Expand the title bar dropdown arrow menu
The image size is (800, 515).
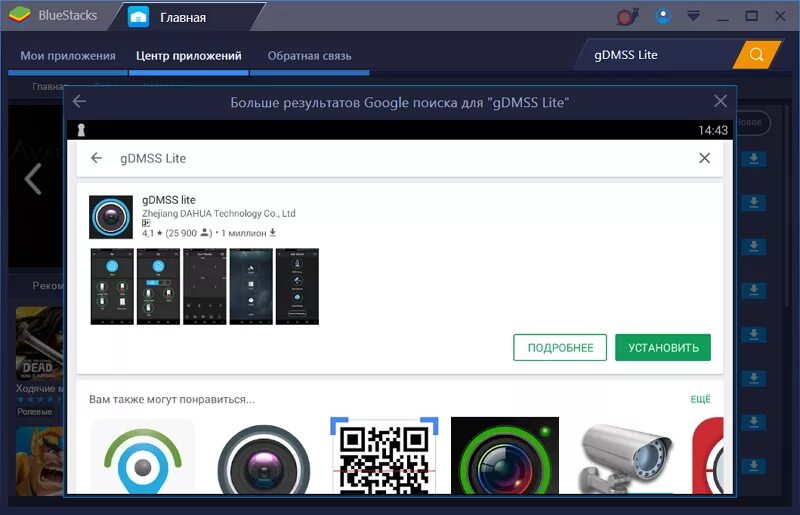coord(693,17)
